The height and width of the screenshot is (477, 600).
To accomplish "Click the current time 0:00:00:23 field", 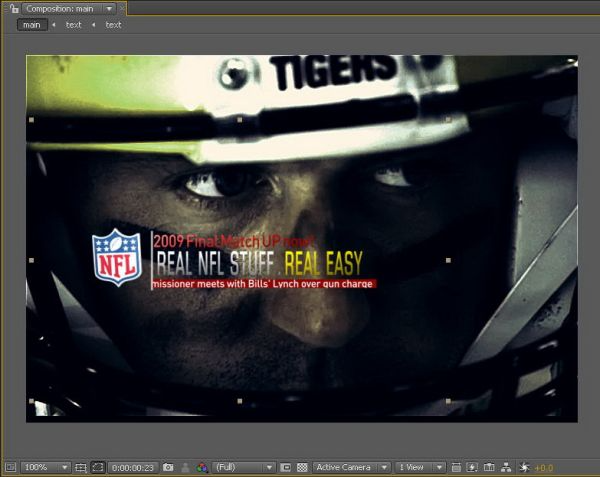I will pyautogui.click(x=133, y=467).
